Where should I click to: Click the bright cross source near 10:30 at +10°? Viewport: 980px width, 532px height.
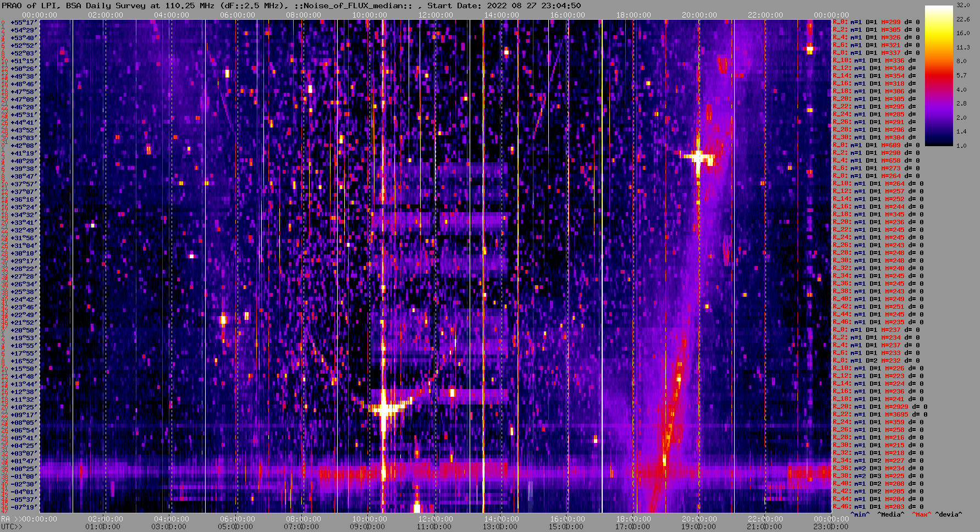point(384,409)
